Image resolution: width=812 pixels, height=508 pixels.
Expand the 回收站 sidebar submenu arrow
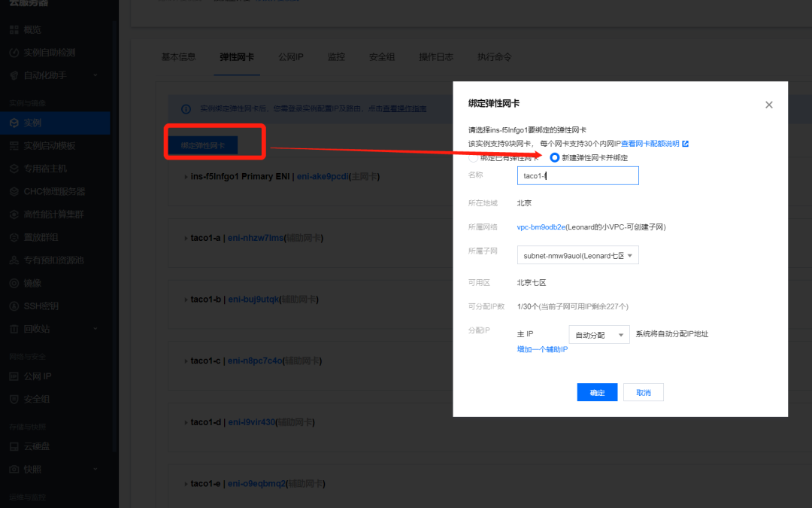point(95,329)
